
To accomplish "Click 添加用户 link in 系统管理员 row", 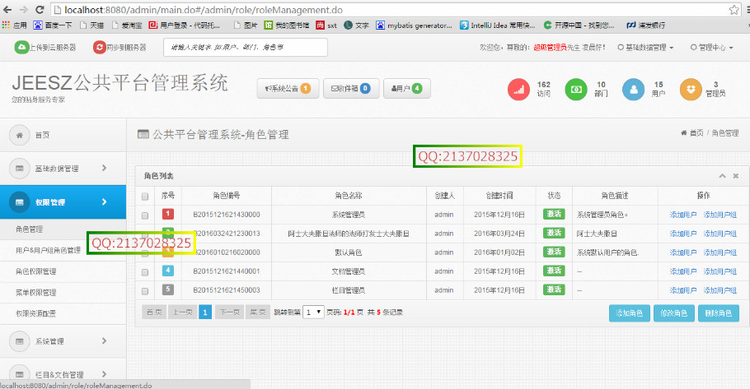I will pos(683,215).
